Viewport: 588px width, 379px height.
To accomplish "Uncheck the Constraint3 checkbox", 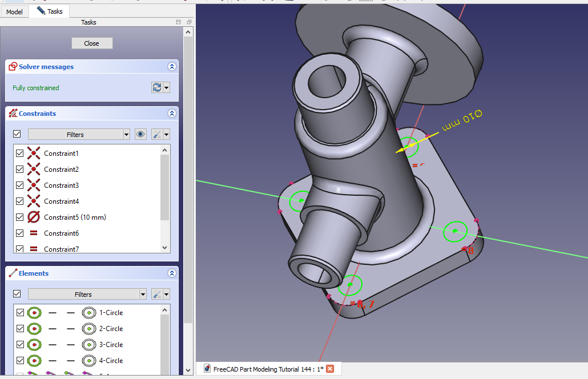I will pyautogui.click(x=20, y=185).
